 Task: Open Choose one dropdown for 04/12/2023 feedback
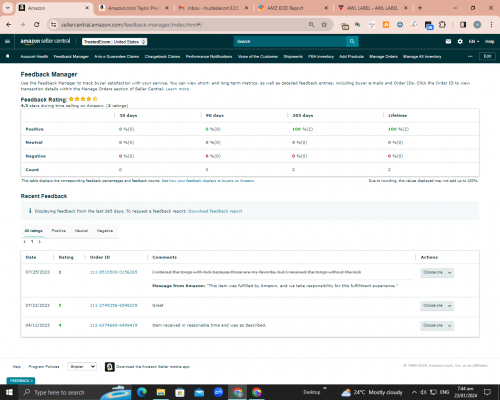click(x=437, y=325)
